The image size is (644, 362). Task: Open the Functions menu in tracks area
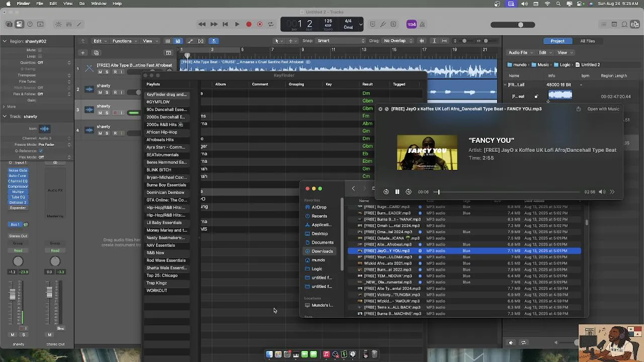125,41
